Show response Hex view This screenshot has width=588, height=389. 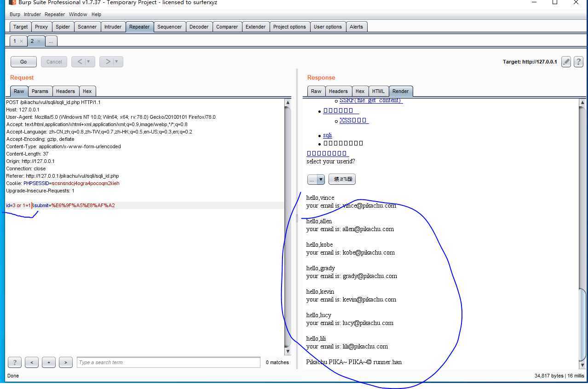360,91
